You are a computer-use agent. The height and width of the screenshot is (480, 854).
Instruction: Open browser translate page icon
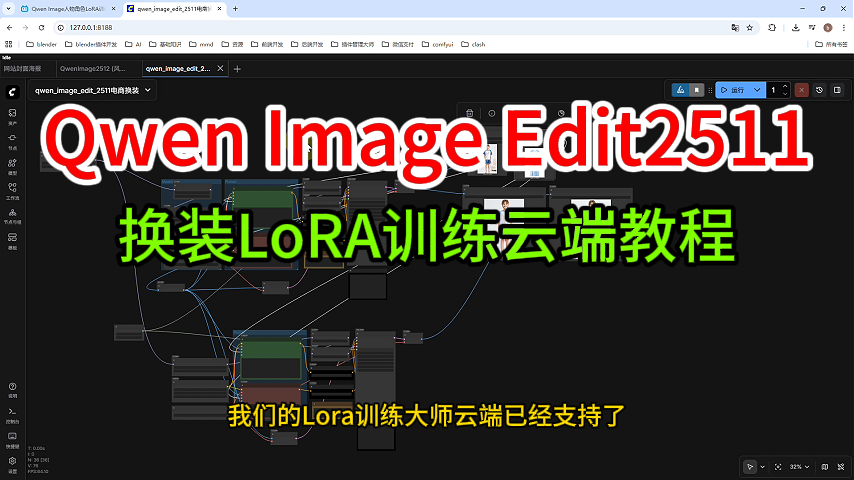(x=735, y=28)
